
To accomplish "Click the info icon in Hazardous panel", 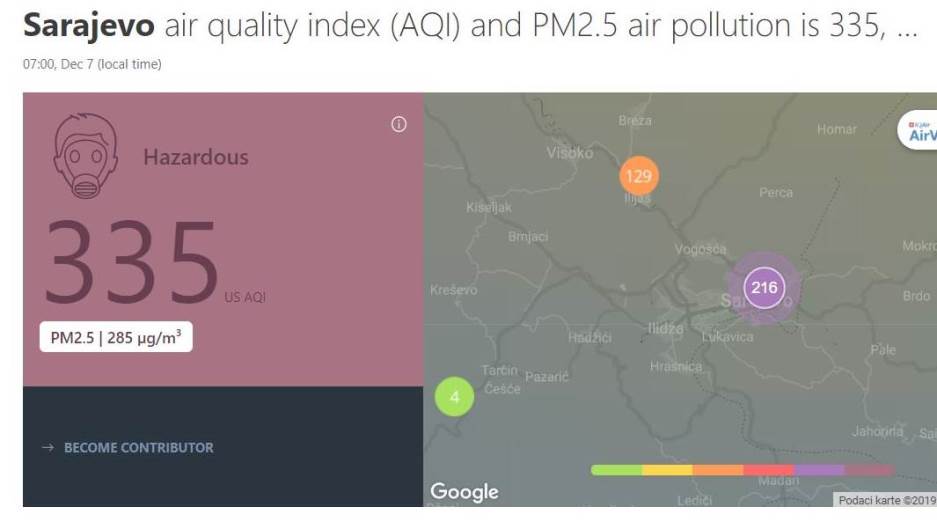I will click(399, 125).
